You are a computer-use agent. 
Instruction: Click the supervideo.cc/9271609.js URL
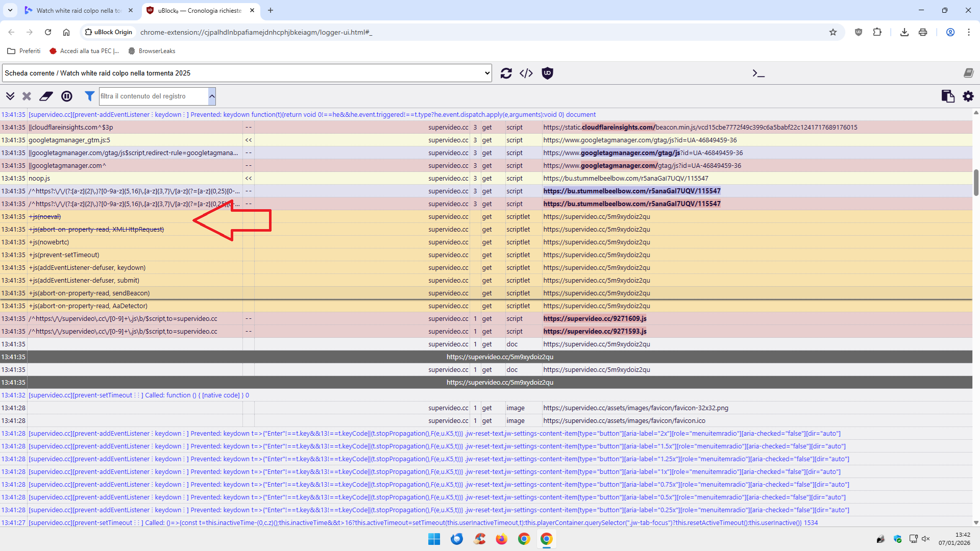point(595,319)
